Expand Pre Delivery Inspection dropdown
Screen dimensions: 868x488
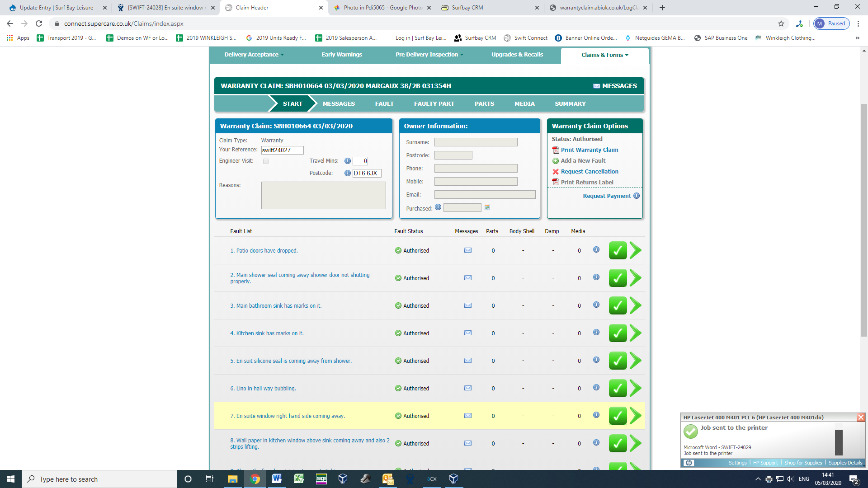pos(429,55)
